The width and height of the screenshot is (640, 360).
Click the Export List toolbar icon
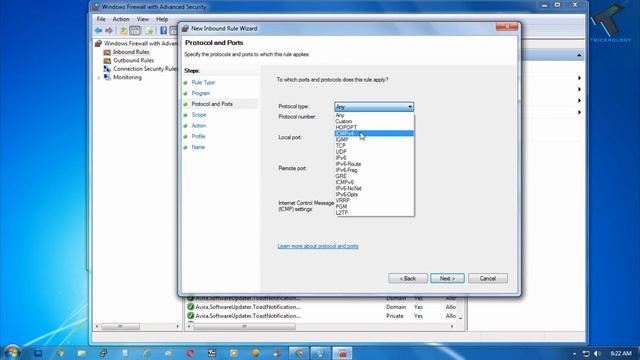coord(149,31)
